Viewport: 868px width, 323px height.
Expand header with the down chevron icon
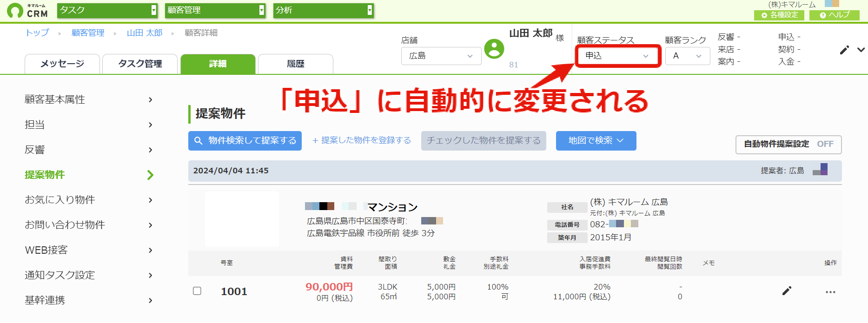861,50
